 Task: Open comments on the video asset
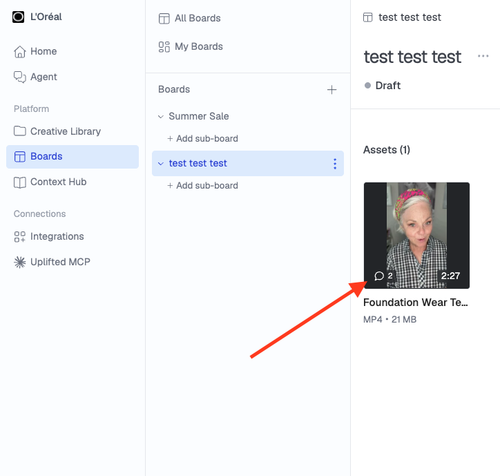383,276
